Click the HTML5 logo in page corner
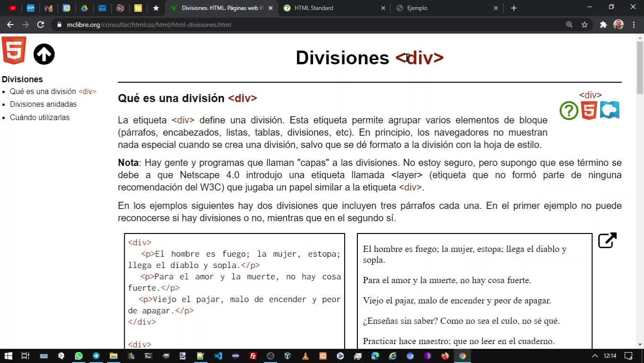 click(14, 50)
